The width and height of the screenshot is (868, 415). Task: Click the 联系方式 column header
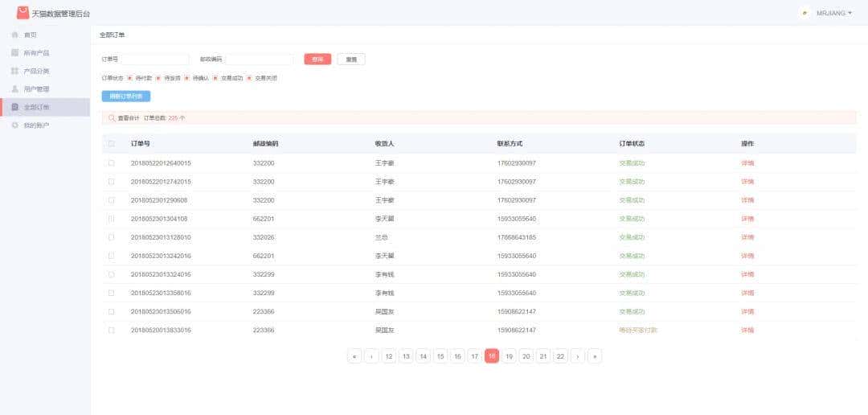pyautogui.click(x=510, y=143)
